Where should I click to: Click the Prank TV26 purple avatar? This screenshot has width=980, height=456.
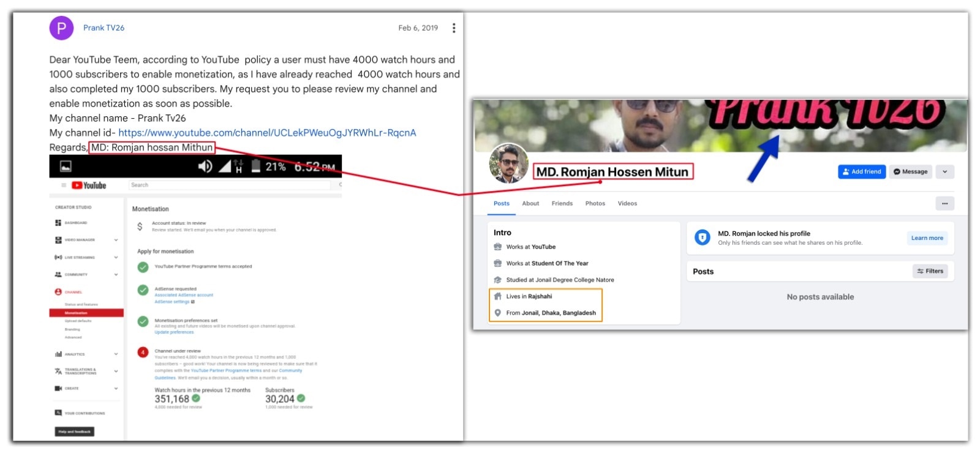click(x=61, y=28)
